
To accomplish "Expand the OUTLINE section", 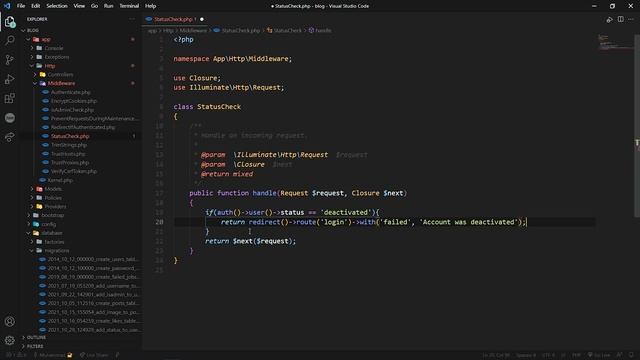I will pos(36,338).
